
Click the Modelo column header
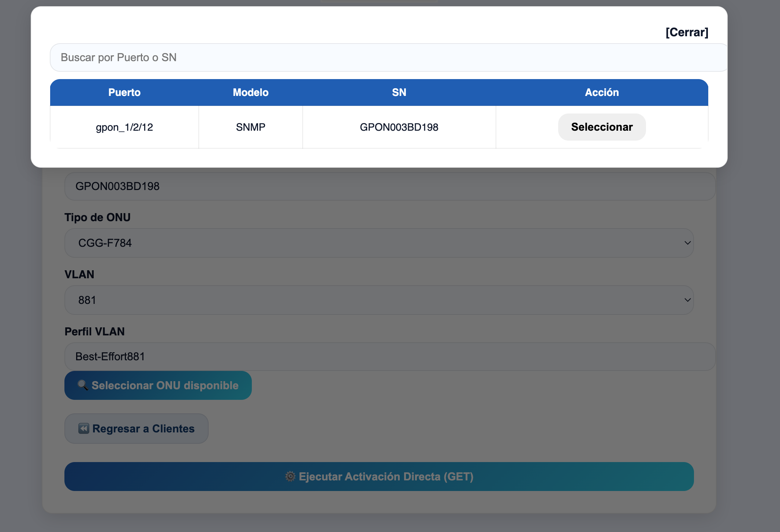pos(251,93)
